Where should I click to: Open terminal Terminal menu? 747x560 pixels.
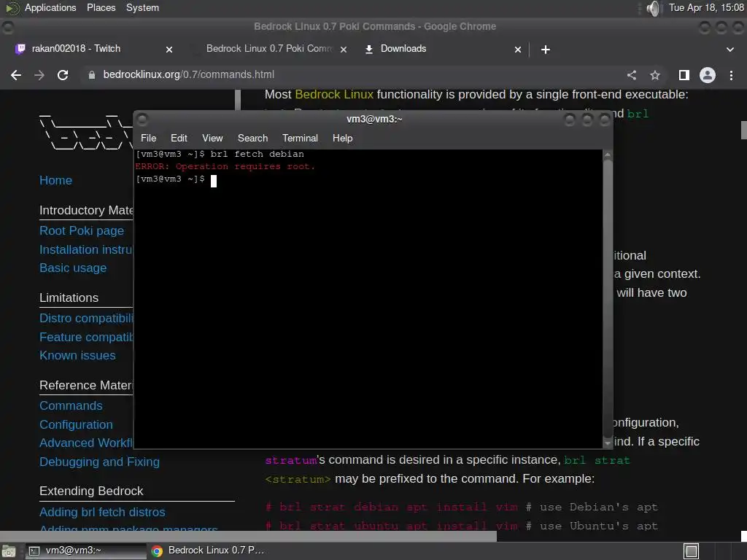300,138
